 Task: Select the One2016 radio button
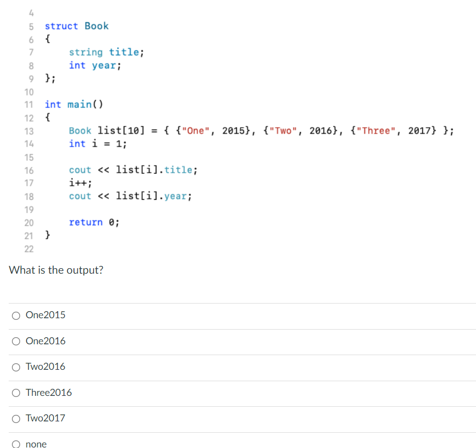pos(16,341)
